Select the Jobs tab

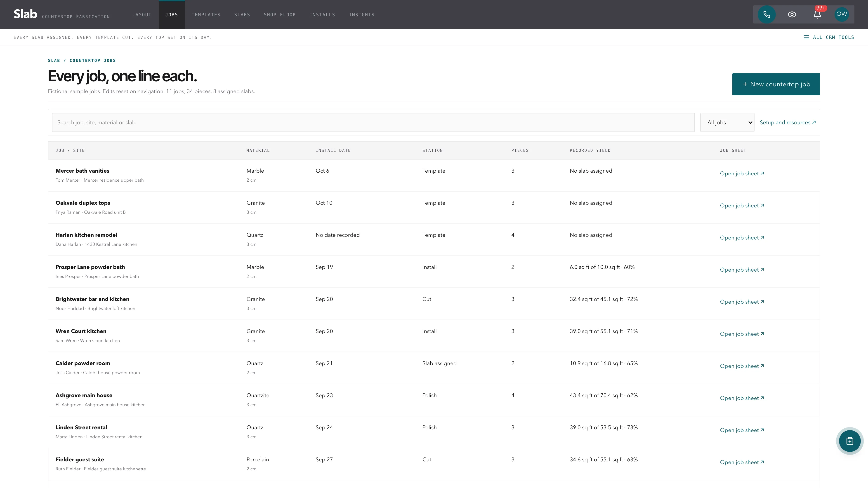172,14
